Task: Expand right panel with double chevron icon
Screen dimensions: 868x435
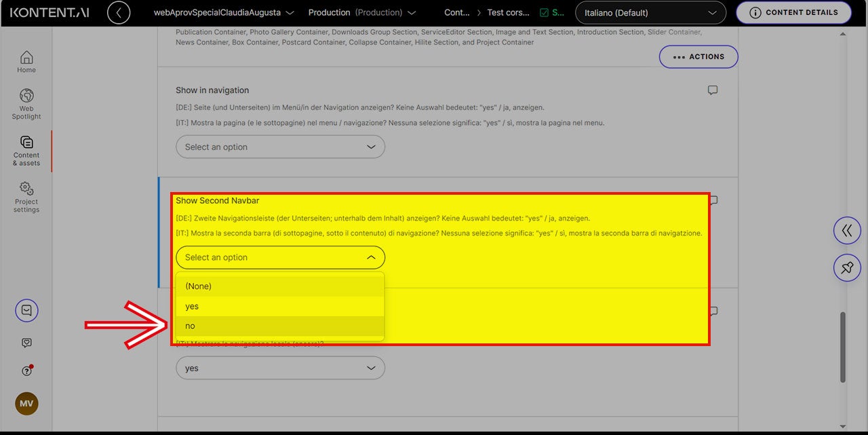Action: click(x=846, y=231)
